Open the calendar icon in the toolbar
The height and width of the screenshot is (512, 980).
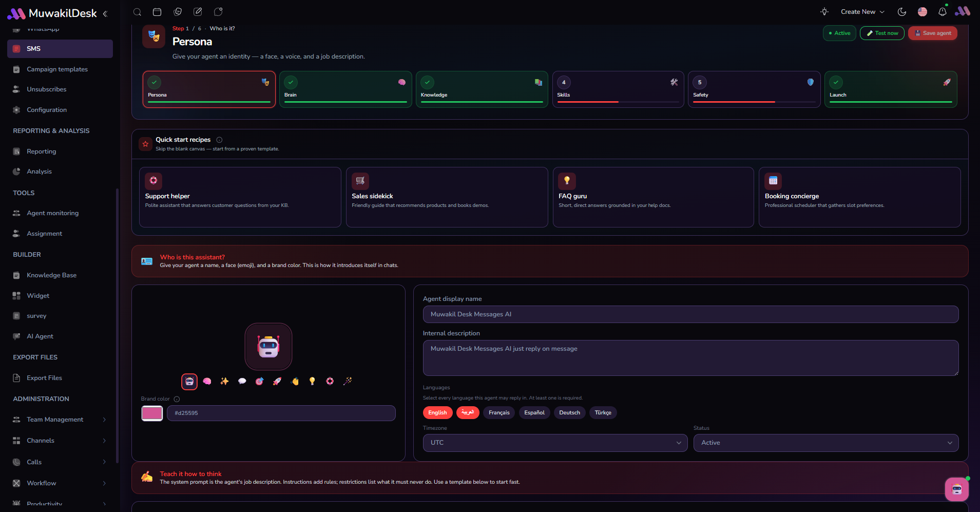tap(157, 12)
